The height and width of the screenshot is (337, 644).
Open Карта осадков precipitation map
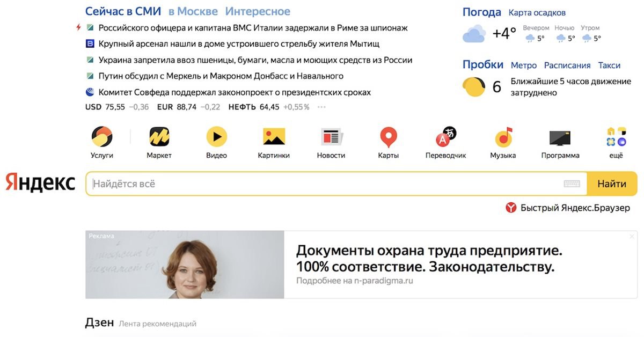[x=537, y=12]
